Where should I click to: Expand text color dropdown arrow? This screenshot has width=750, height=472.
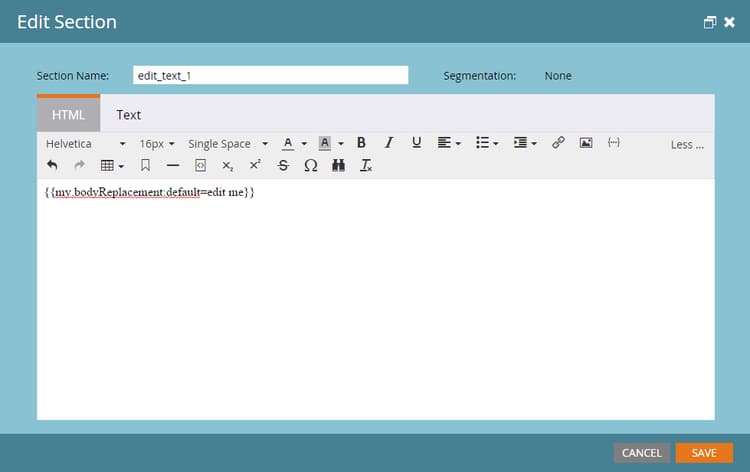click(304, 143)
